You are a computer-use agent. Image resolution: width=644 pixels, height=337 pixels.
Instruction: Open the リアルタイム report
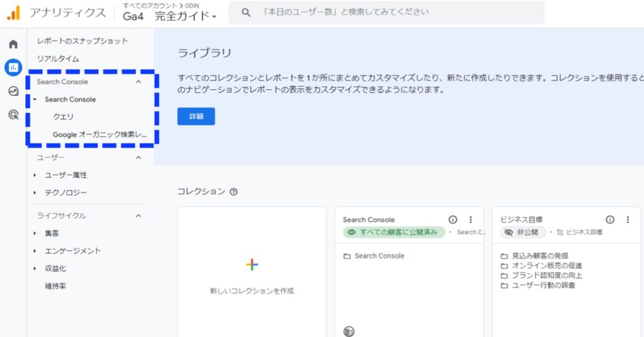58,58
